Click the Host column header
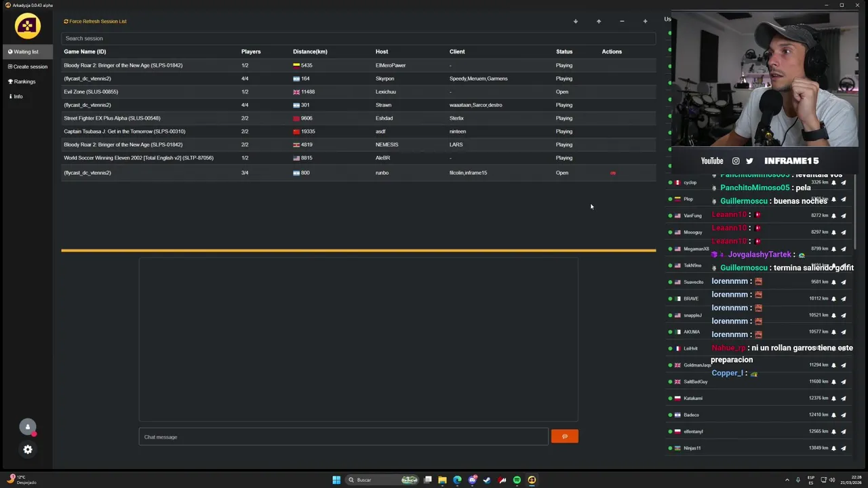Image resolution: width=868 pixels, height=488 pixels. point(382,52)
